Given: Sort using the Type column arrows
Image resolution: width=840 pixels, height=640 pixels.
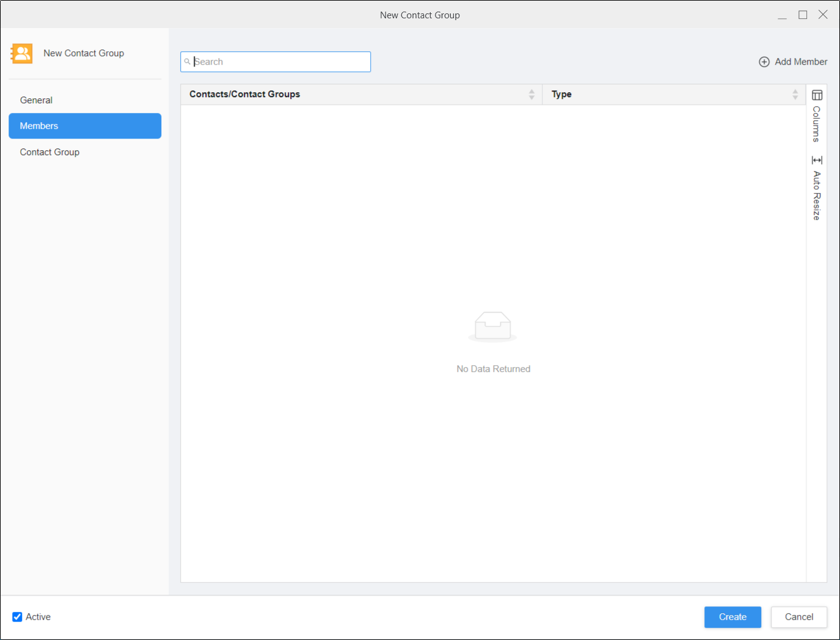Looking at the screenshot, I should pyautogui.click(x=795, y=94).
